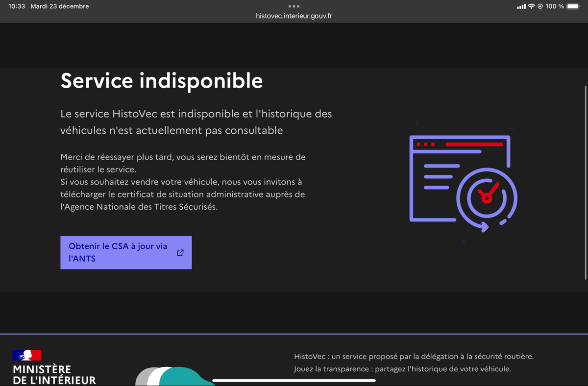Tap the battery icon in status bar
This screenshot has width=588, height=386.
[573, 6]
